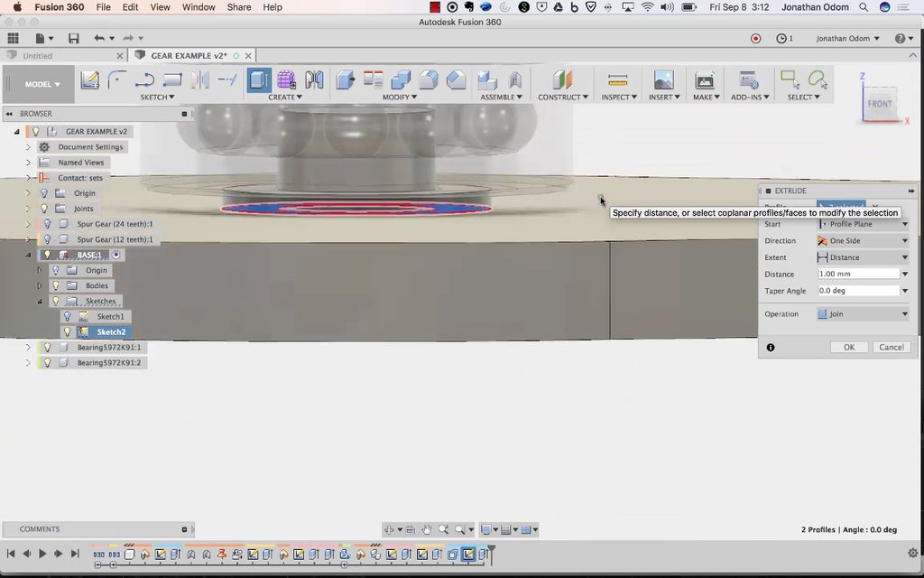Open the File menu
Image resolution: width=924 pixels, height=578 pixels.
tap(103, 7)
